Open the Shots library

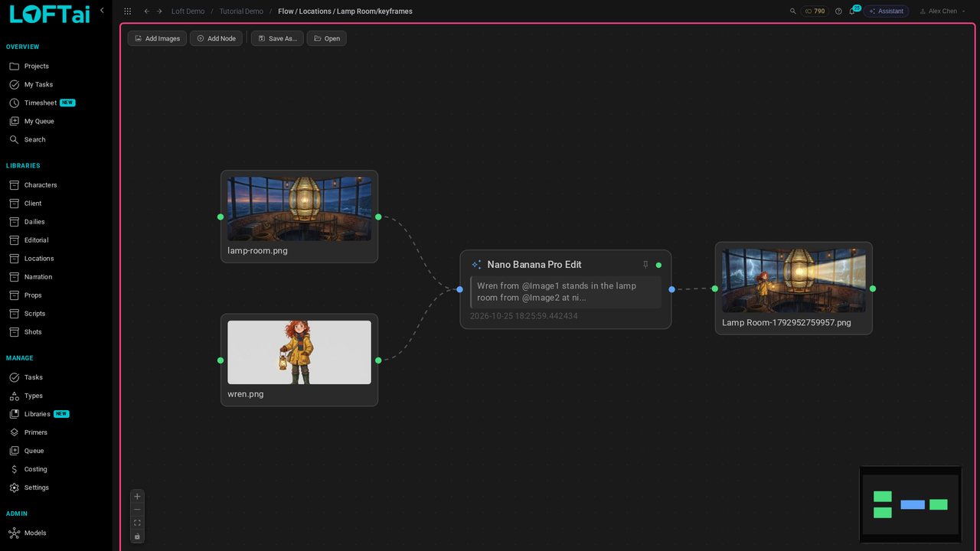33,332
